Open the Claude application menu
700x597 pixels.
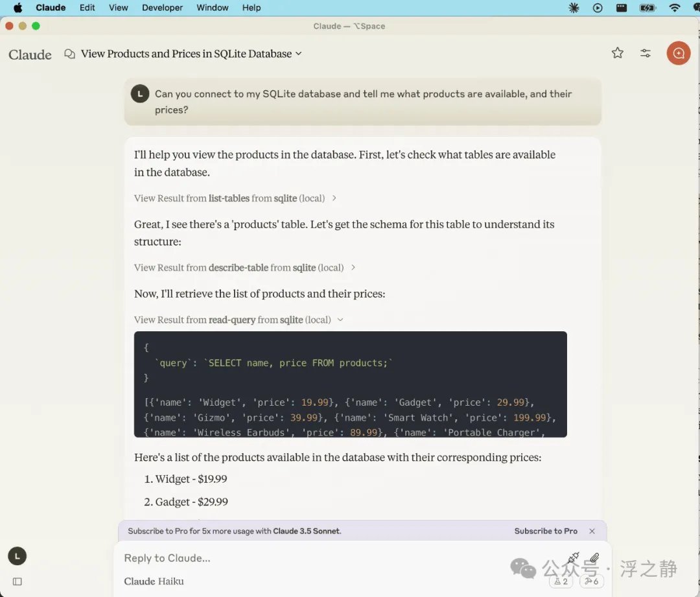pyautogui.click(x=51, y=8)
